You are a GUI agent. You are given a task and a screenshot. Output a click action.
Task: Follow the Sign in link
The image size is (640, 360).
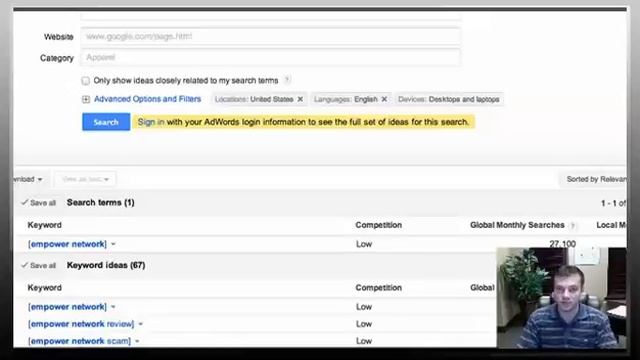[x=151, y=122]
